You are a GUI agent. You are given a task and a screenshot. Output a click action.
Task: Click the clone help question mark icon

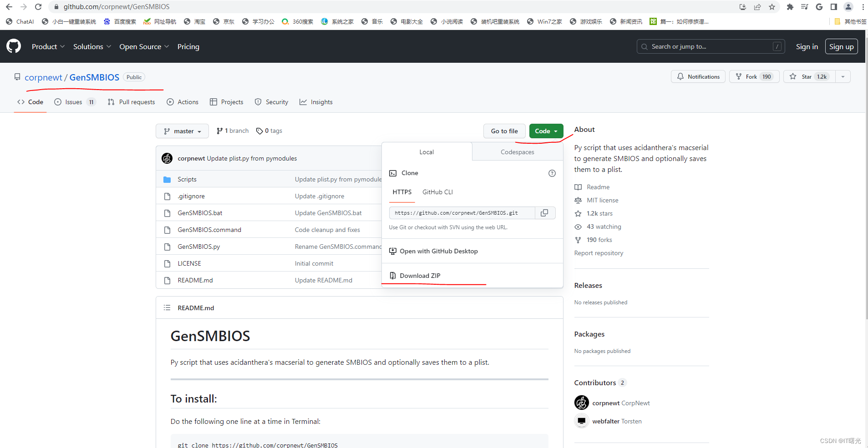[x=552, y=173]
